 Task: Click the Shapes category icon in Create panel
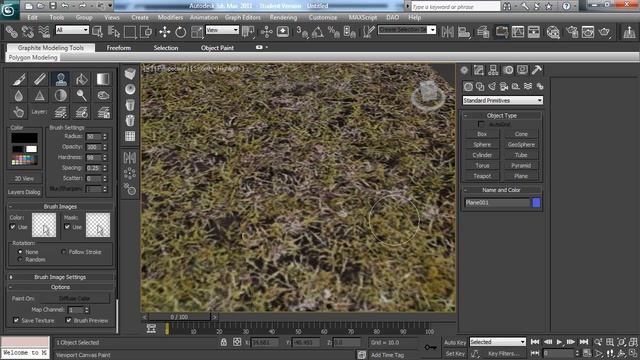480,87
